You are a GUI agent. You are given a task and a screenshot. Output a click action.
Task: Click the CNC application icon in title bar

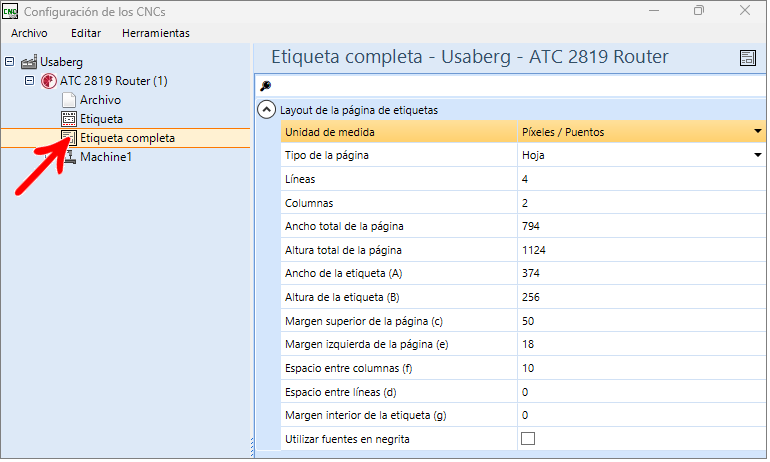pos(11,11)
